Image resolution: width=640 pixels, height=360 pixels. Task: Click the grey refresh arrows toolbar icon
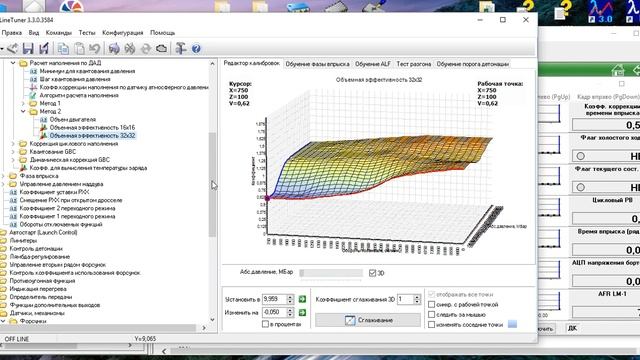point(146,49)
